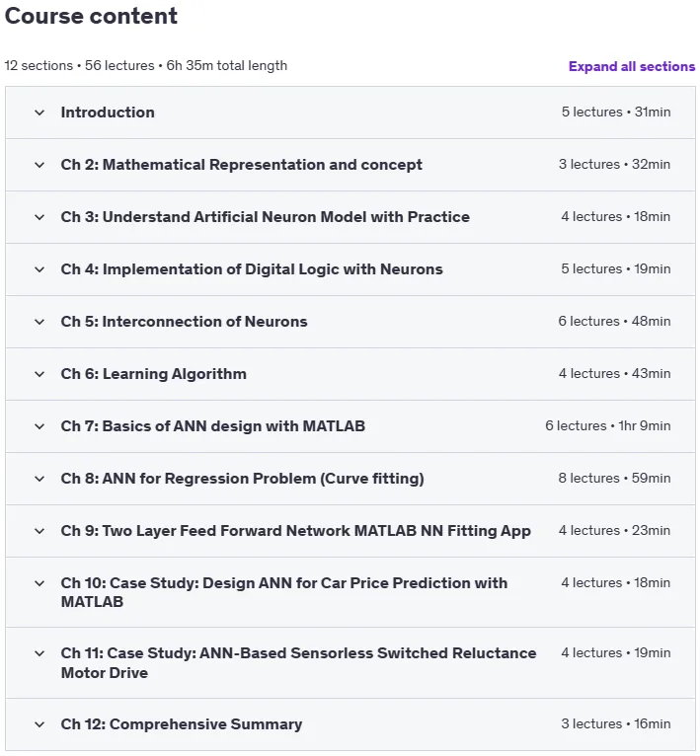
Task: Click chevron beside Ch 8 Regression Problem
Action: coord(39,479)
